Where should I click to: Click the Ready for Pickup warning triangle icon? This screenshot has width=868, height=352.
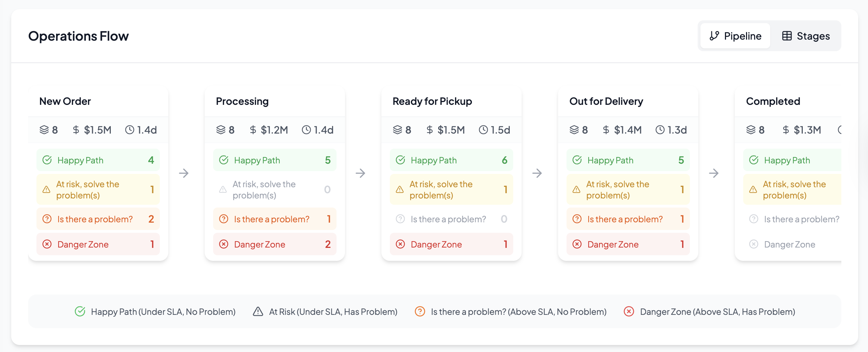click(400, 190)
